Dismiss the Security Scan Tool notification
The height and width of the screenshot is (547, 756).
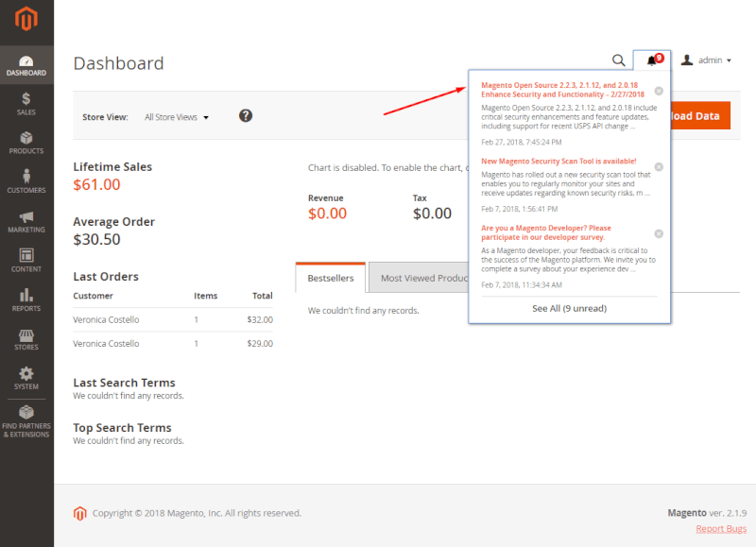(x=659, y=167)
